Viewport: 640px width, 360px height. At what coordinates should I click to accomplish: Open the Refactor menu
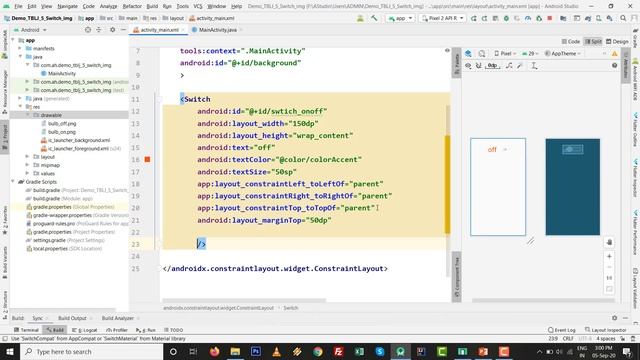click(132, 6)
